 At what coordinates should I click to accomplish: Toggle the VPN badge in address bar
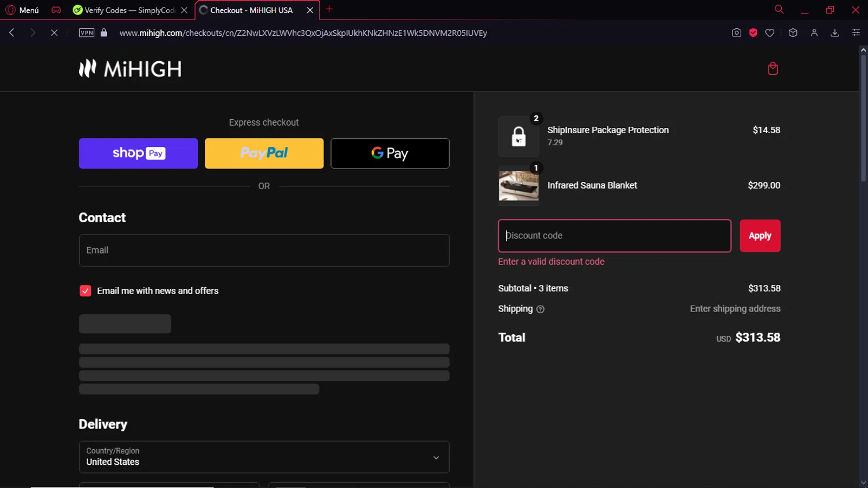tap(87, 33)
